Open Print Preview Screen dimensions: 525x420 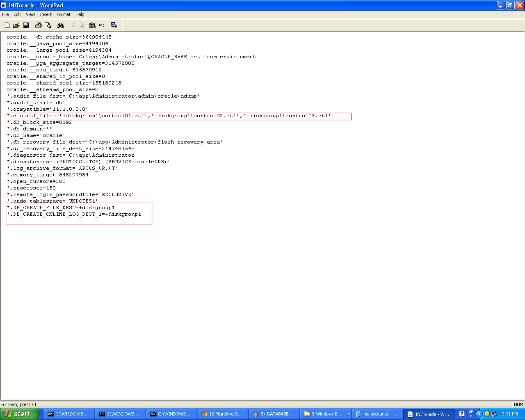point(48,25)
